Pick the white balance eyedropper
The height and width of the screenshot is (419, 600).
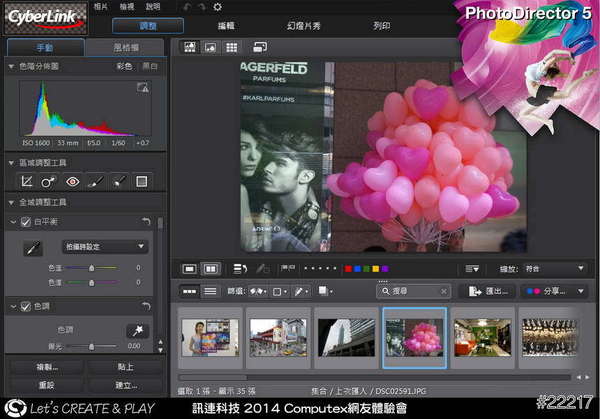pyautogui.click(x=31, y=248)
